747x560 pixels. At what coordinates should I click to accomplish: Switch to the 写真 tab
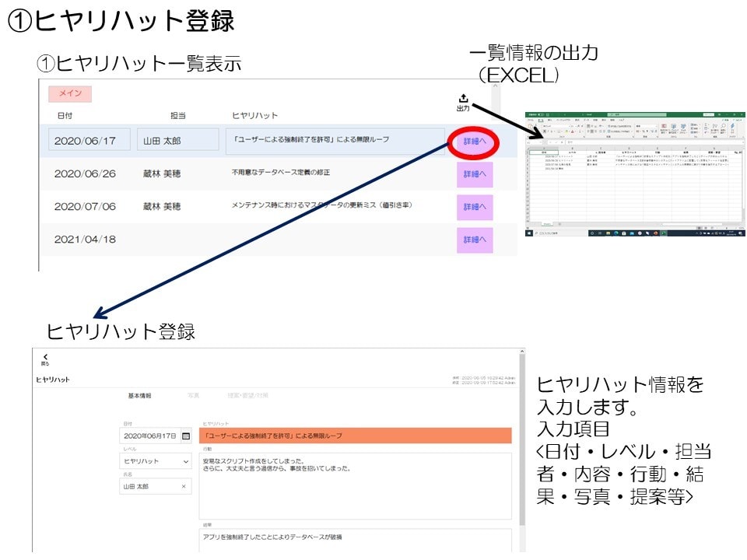(x=193, y=396)
